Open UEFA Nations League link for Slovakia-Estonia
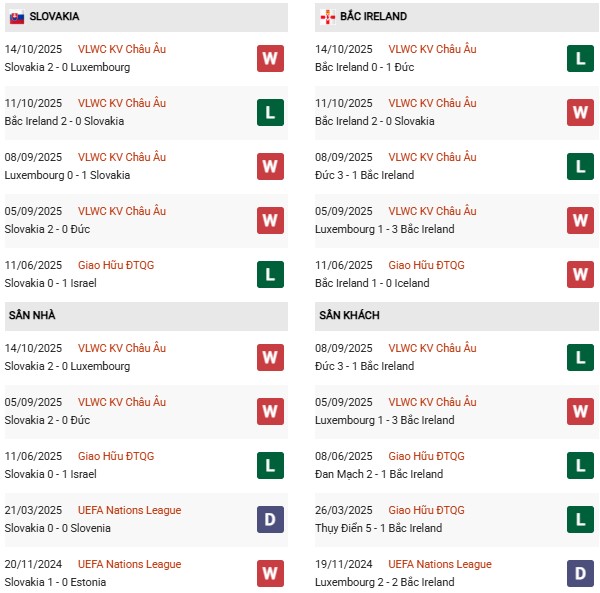600x593 pixels. coord(130,564)
